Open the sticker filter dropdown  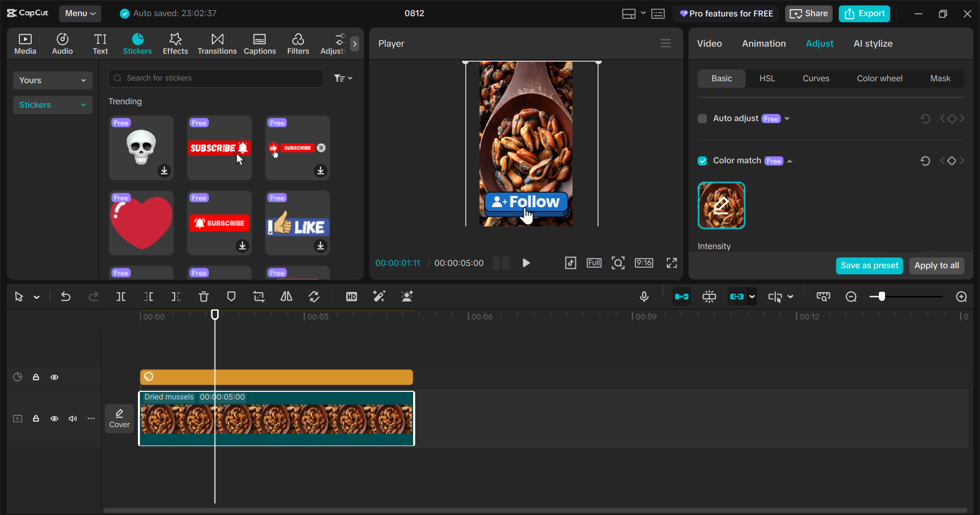(343, 78)
